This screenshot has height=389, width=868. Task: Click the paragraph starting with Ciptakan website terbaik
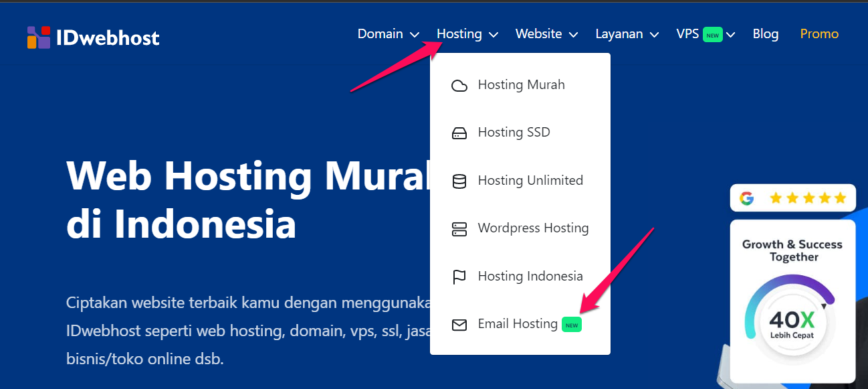coord(248,331)
